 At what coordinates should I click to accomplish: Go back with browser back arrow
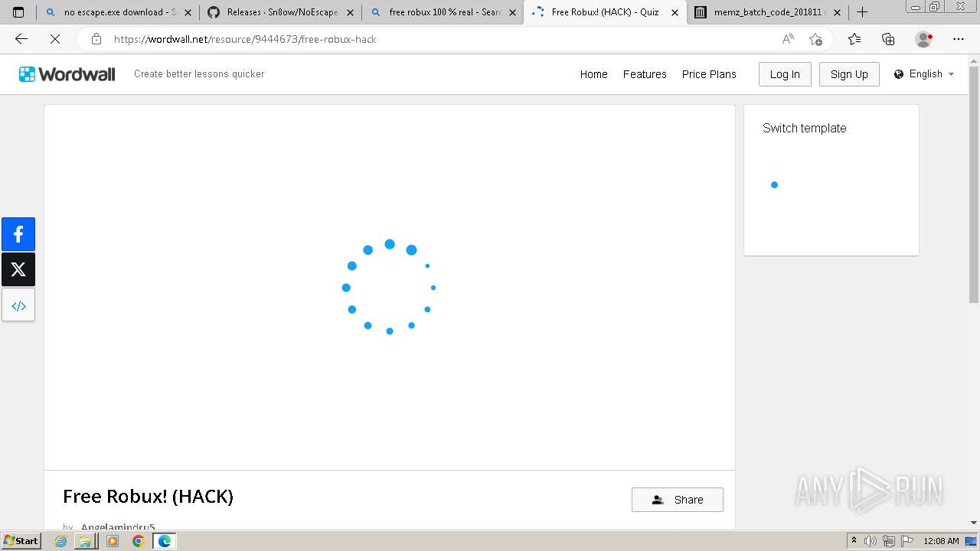[21, 39]
